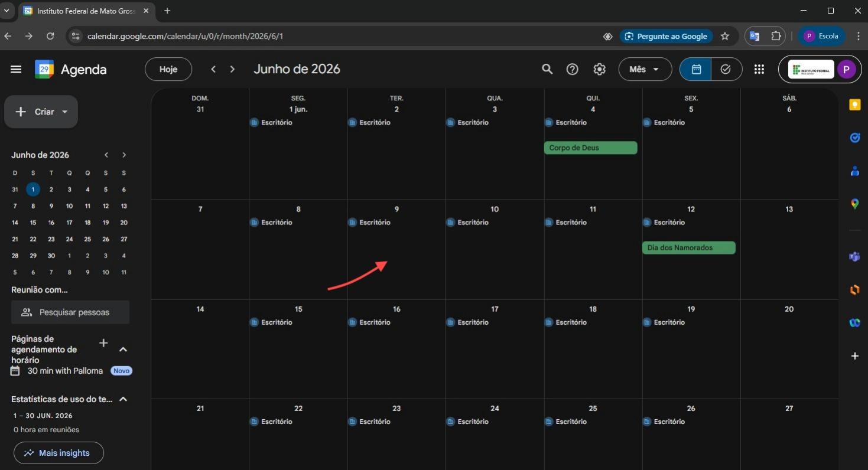
Task: Open Escritório location on June 10
Action: [467, 222]
